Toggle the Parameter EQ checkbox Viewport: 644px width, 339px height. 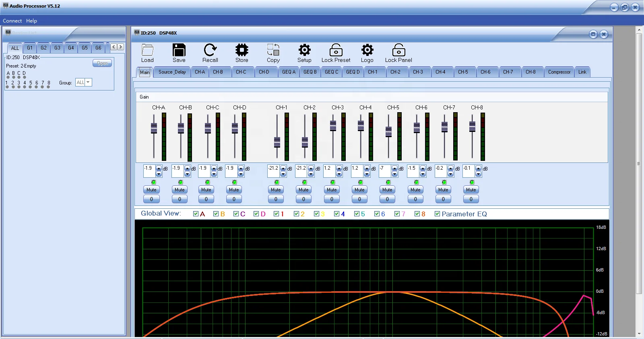point(437,214)
